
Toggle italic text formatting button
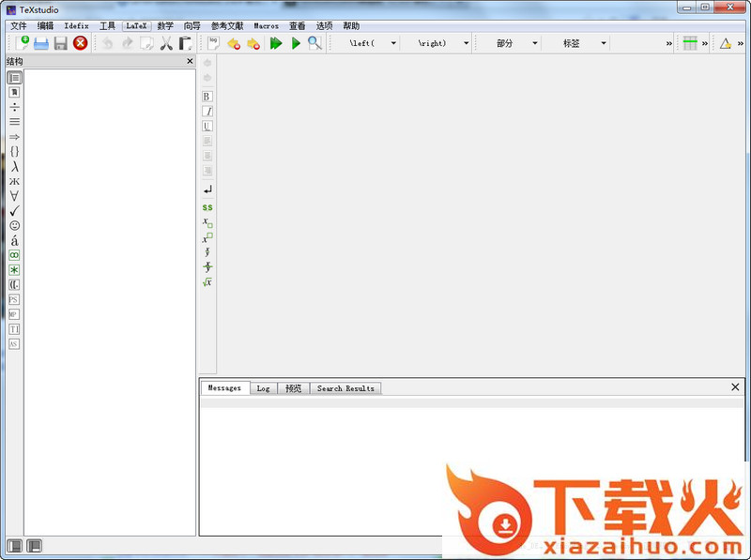207,112
